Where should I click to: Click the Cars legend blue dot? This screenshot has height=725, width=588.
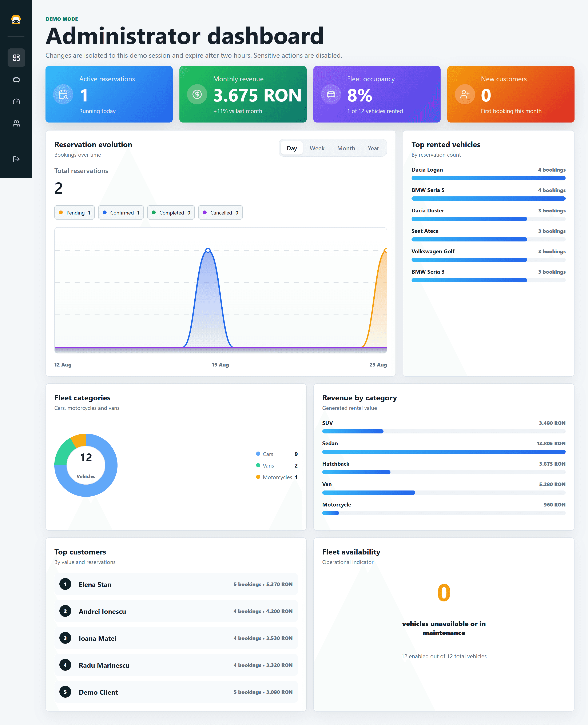pos(258,454)
